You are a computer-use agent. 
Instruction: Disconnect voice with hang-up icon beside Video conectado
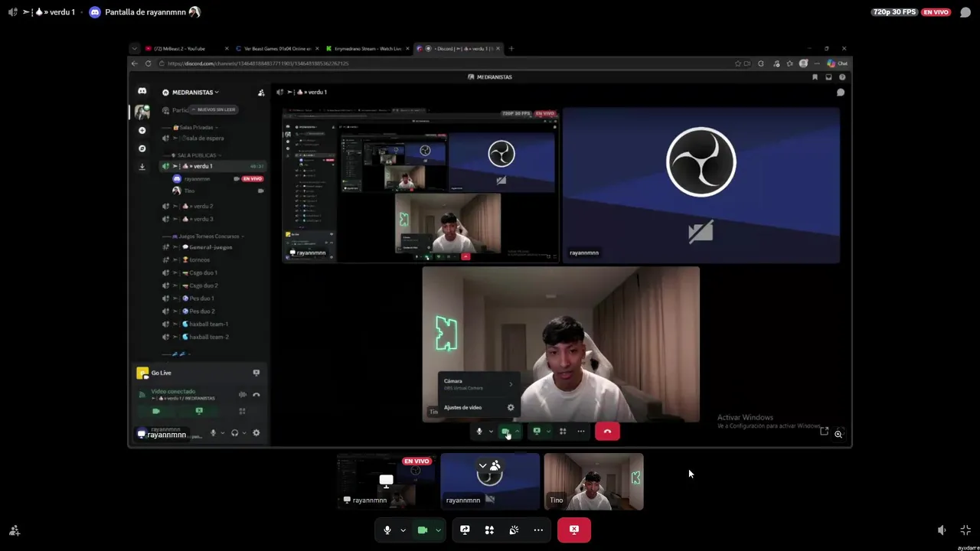point(256,395)
